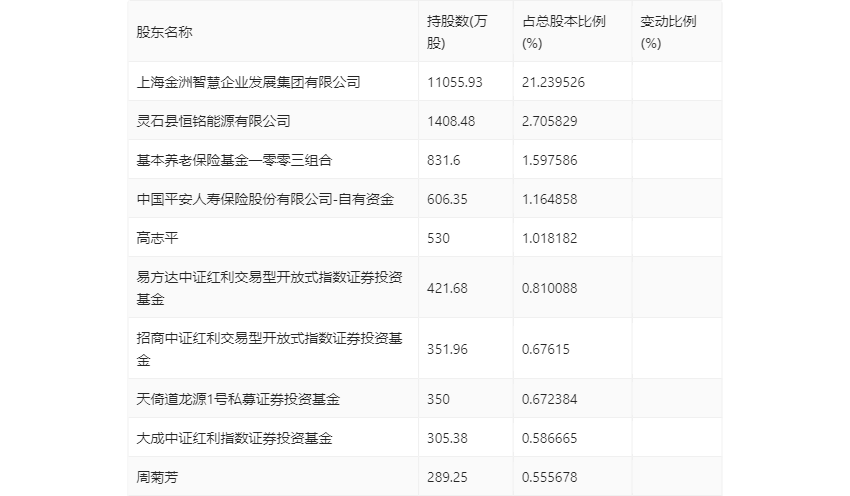850x496 pixels.
Task: Select the percentage 2.705829
Action: click(550, 121)
